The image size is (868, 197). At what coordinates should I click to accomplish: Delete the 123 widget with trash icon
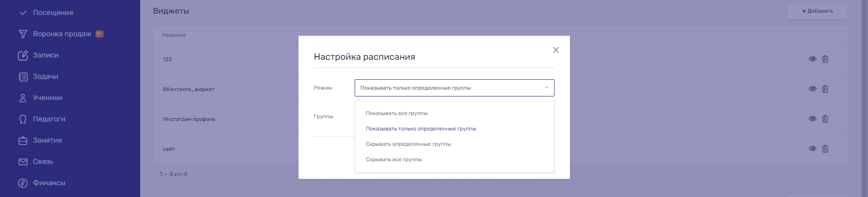click(x=825, y=59)
